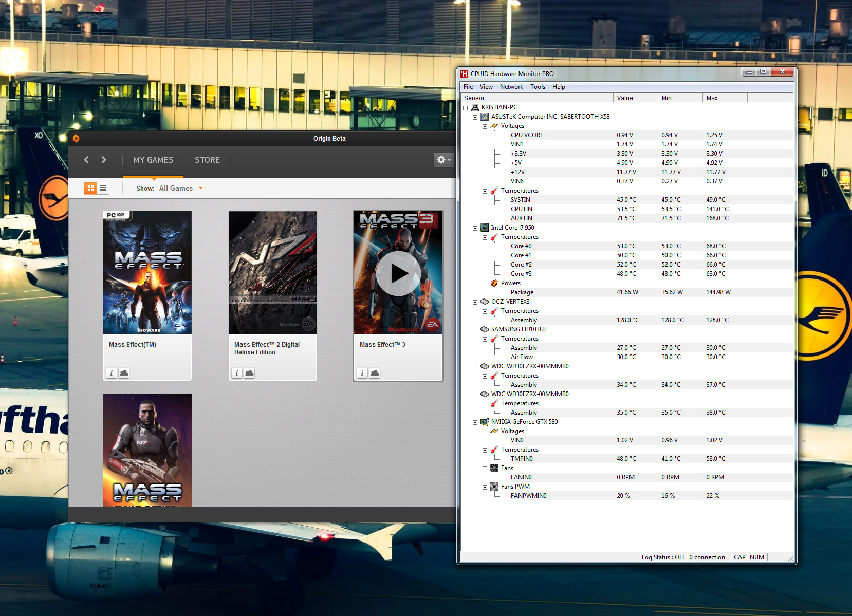Image resolution: width=852 pixels, height=616 pixels.
Task: Click the OCZ-VERTEX3 drive icon
Action: tap(485, 302)
